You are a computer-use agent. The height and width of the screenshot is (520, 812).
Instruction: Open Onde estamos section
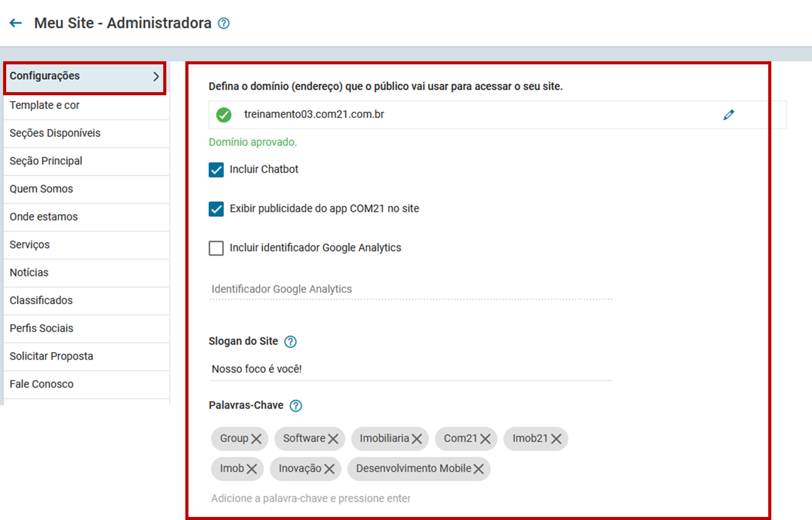point(87,217)
